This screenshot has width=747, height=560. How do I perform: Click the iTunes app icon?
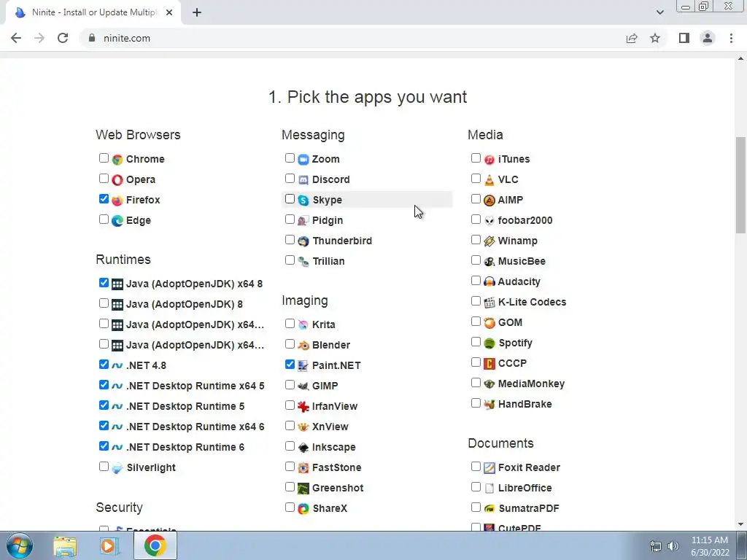coord(489,160)
